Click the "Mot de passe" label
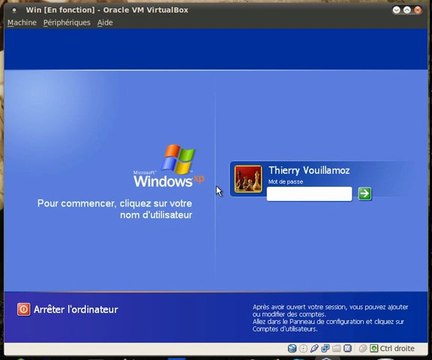Screen dimensions: 432x360 click(x=286, y=182)
